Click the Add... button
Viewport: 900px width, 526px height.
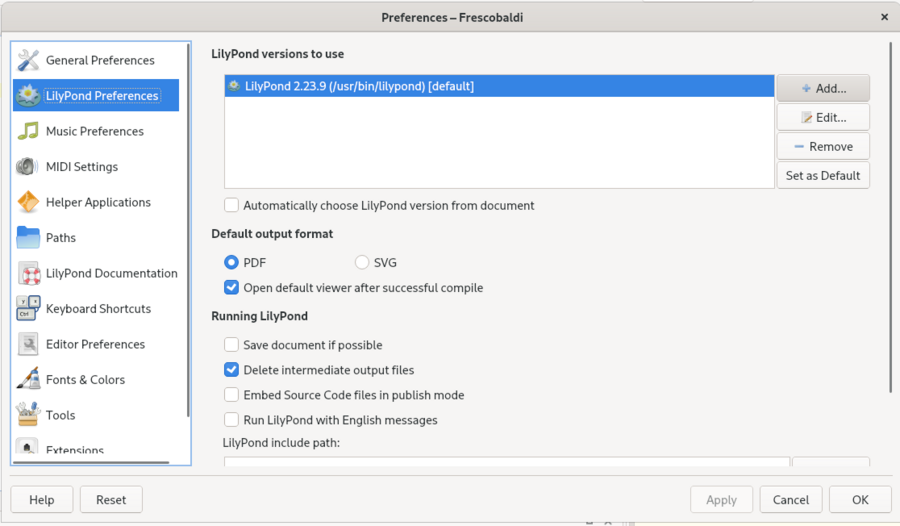coord(823,88)
